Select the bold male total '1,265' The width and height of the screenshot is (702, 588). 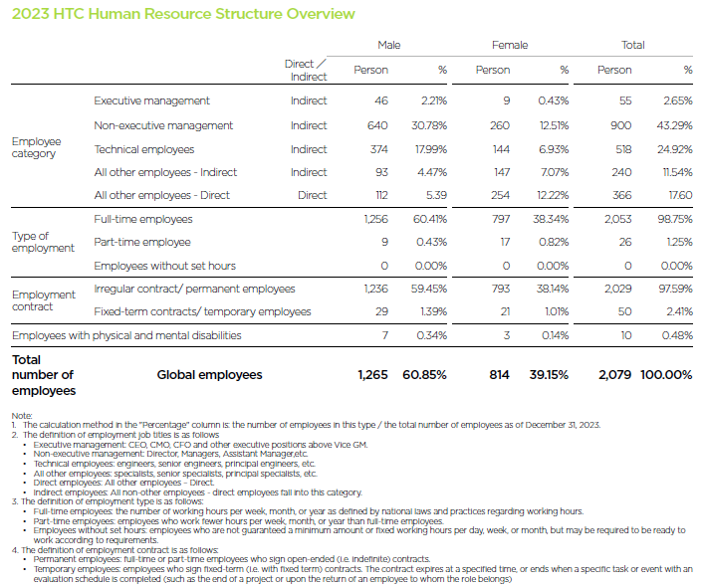tap(373, 375)
